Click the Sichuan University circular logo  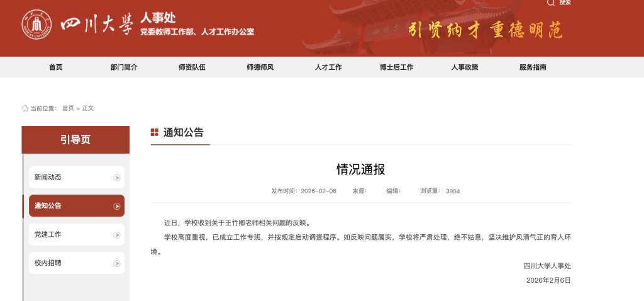coord(36,25)
